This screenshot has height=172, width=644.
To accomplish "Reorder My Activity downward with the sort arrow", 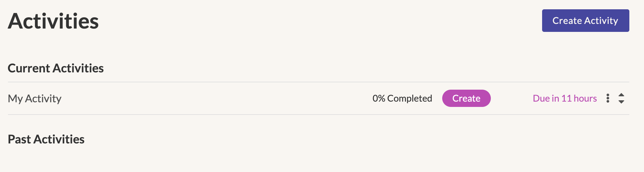I will (x=621, y=102).
